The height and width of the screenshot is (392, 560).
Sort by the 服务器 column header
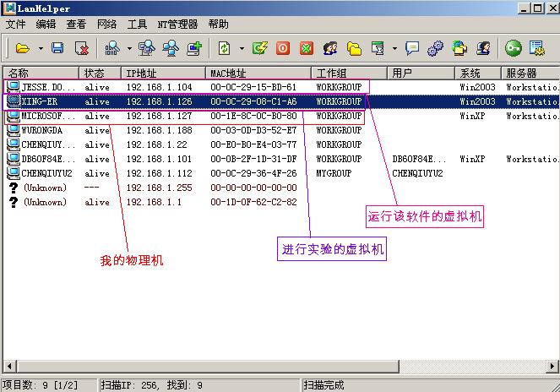click(x=530, y=73)
